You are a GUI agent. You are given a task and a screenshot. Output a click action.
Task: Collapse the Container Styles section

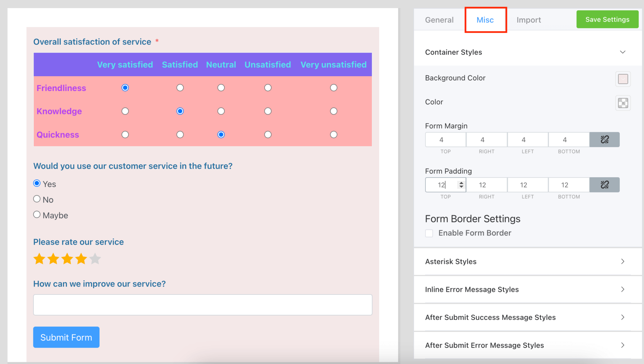coord(623,52)
